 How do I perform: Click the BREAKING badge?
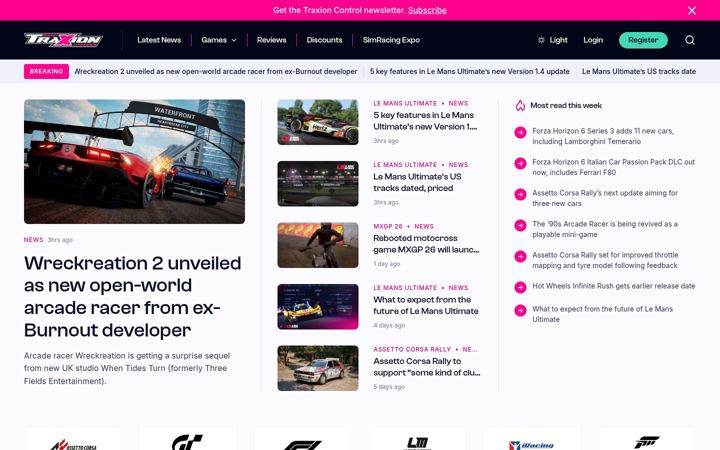tap(46, 71)
